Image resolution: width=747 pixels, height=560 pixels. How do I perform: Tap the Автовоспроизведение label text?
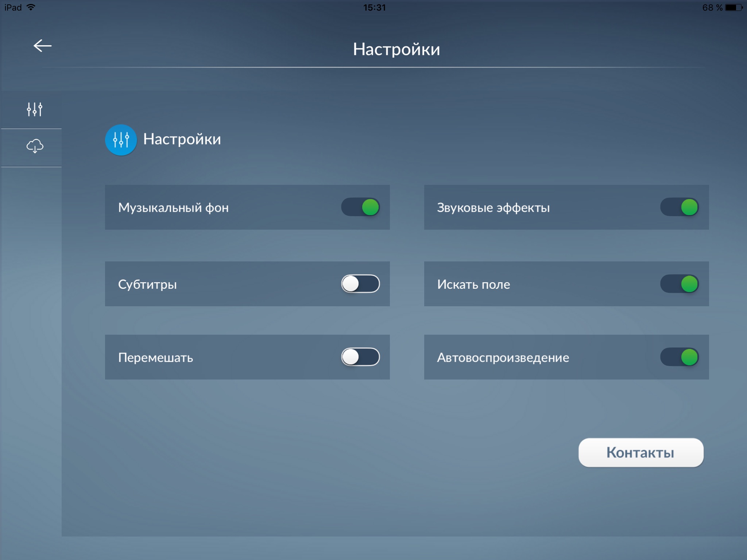pos(503,357)
